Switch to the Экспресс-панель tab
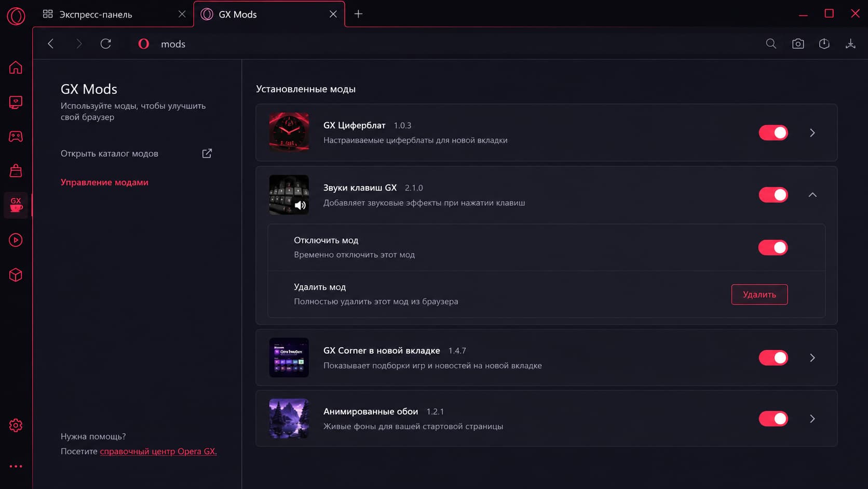This screenshot has width=868, height=489. click(x=113, y=14)
